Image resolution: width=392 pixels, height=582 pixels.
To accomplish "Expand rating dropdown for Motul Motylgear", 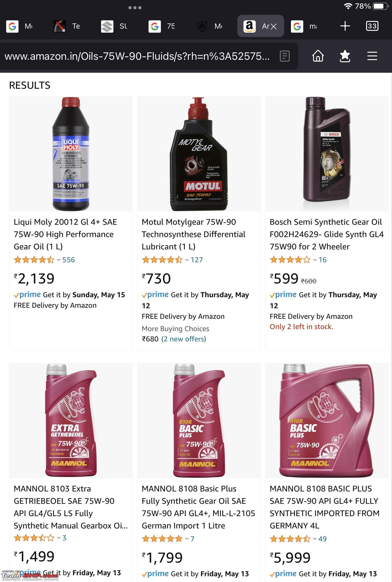I will [187, 260].
